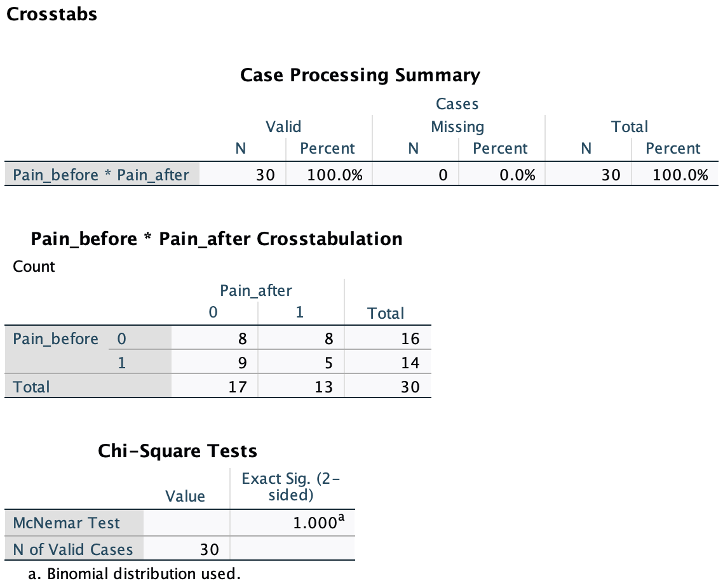Viewport: 723px width, 588px height.
Task: Click the McNemar Test row label
Action: [x=67, y=523]
